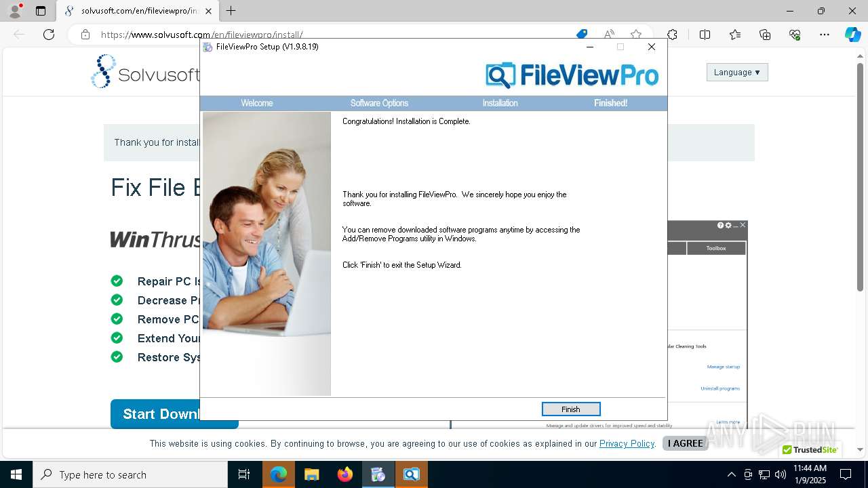Viewport: 868px width, 488px height.
Task: Open the Copilot icon in Edge
Action: [852, 35]
